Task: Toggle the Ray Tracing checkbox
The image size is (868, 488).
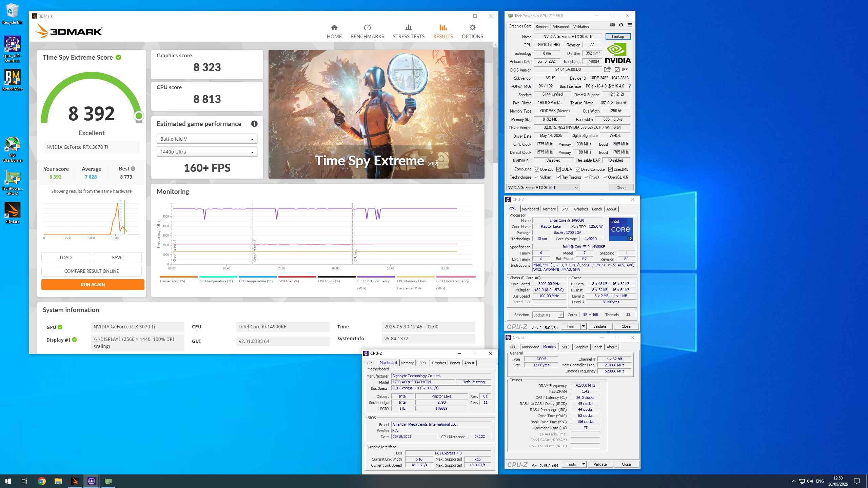Action: [x=558, y=177]
